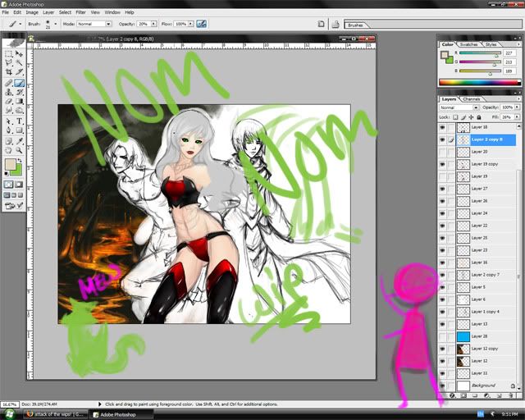The height and width of the screenshot is (420, 525).
Task: Hide Layer 18 with its eye icon
Action: pos(443,127)
